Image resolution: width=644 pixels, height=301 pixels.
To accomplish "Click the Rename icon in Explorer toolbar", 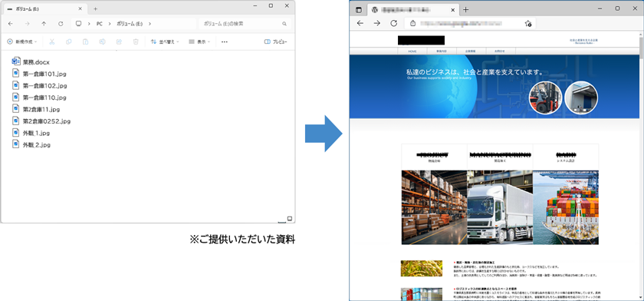I will click(102, 41).
